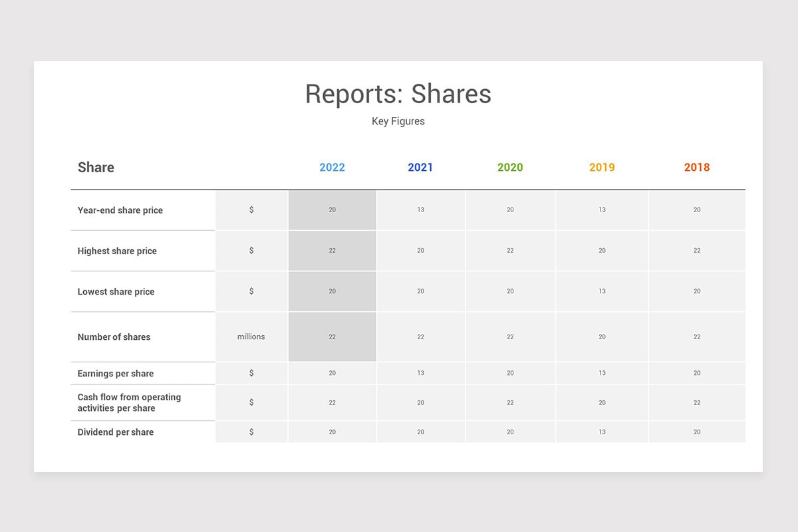Viewport: 798px width, 532px height.
Task: Select the 2021 column header
Action: click(x=420, y=168)
